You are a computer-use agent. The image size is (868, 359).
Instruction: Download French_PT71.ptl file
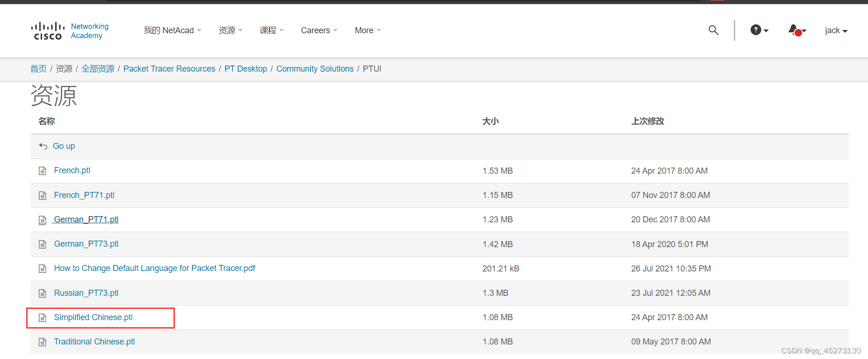pyautogui.click(x=84, y=195)
